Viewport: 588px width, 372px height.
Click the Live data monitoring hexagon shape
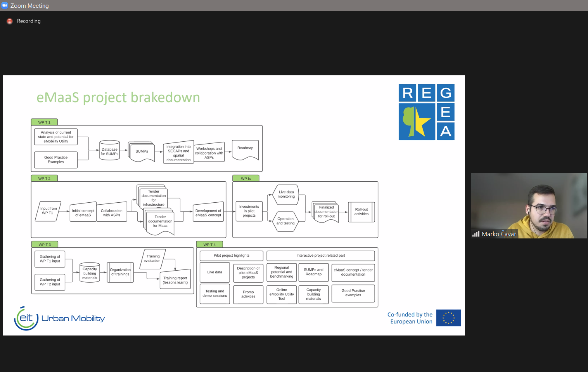286,195
